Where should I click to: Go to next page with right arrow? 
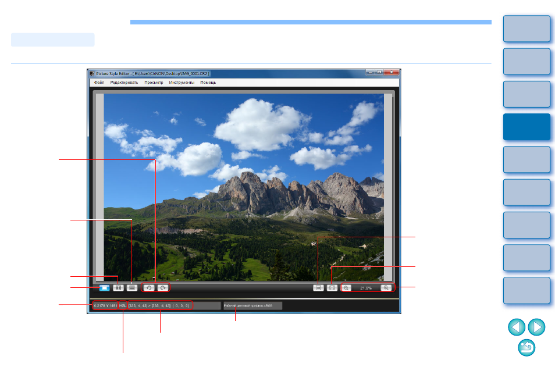[536, 327]
